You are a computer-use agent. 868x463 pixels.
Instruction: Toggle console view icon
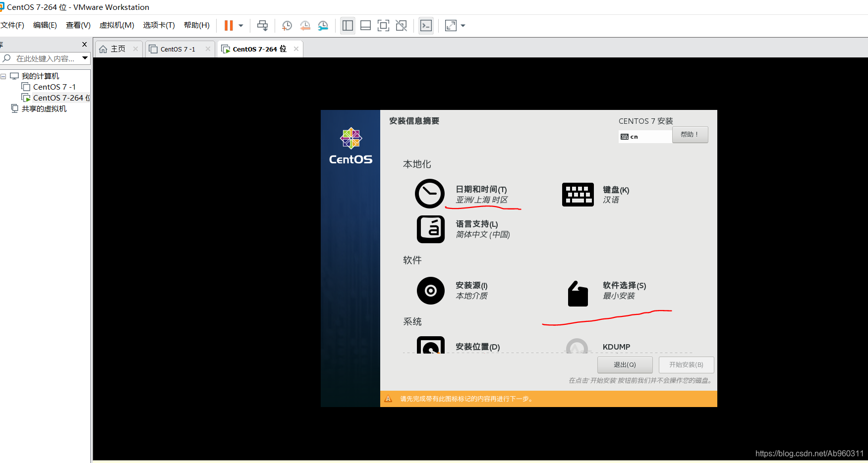click(426, 25)
